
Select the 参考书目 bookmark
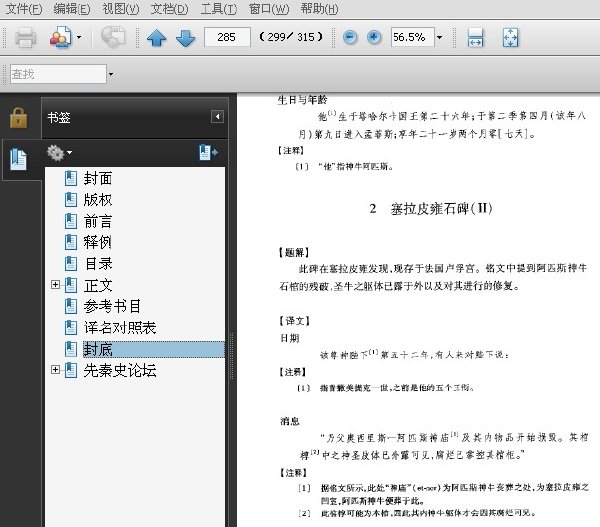pos(112,306)
